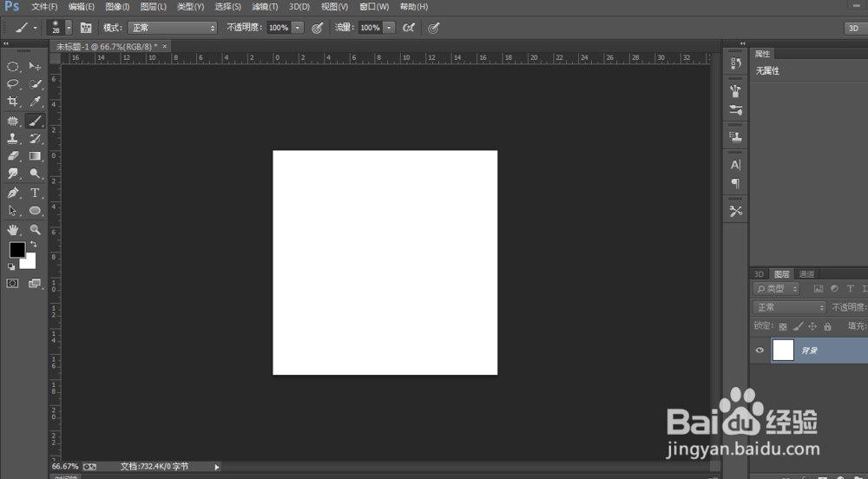Open the 滤镜(T) menu
868x479 pixels.
265,7
